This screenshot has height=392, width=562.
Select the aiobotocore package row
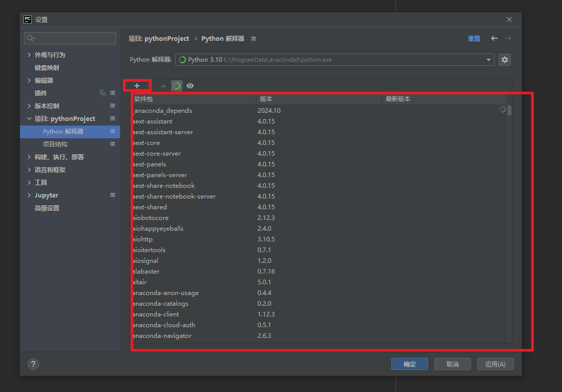pos(319,217)
